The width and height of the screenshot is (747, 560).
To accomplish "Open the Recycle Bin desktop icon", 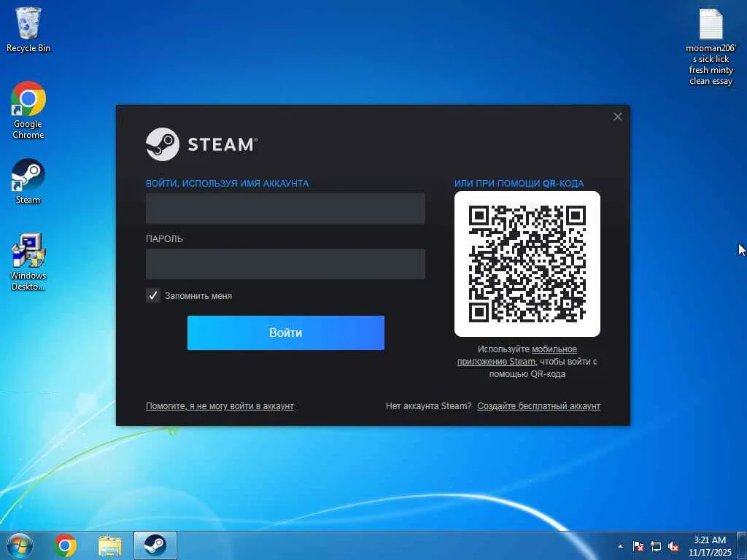I will [28, 29].
